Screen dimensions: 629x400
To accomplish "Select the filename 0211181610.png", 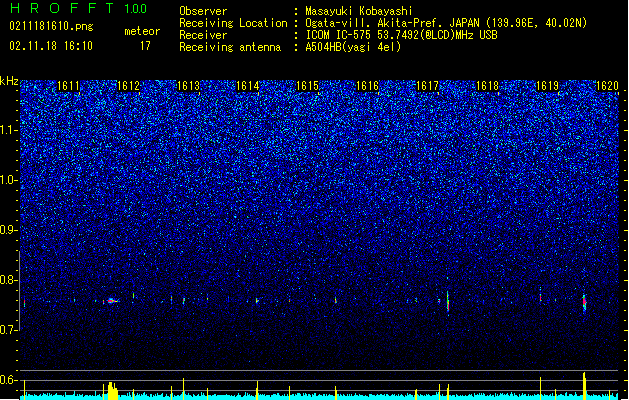I will click(x=51, y=26).
